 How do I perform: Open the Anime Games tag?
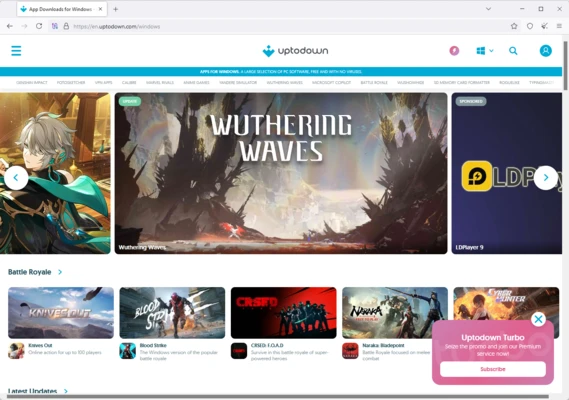click(196, 82)
